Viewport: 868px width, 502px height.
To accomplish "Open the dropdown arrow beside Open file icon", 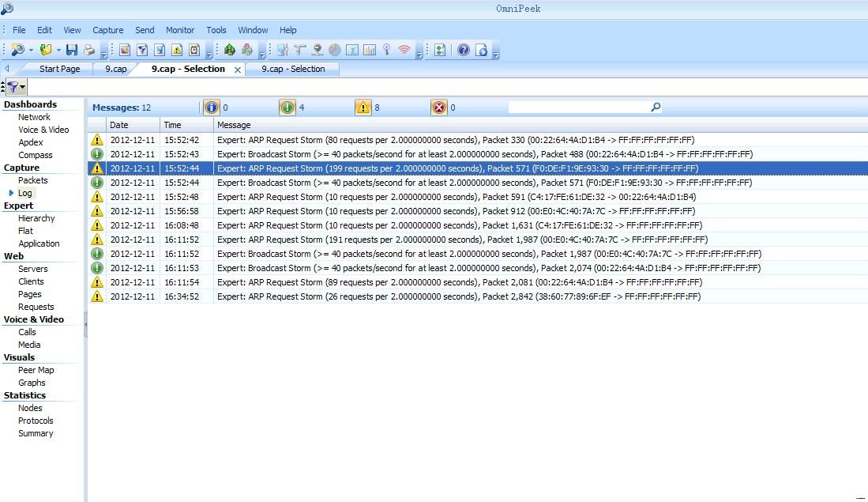I will pos(58,51).
